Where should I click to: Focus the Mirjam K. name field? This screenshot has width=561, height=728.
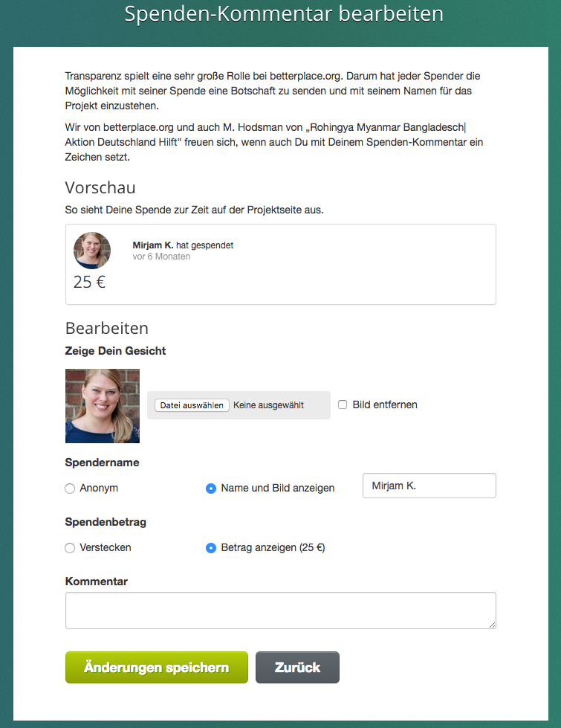(429, 486)
